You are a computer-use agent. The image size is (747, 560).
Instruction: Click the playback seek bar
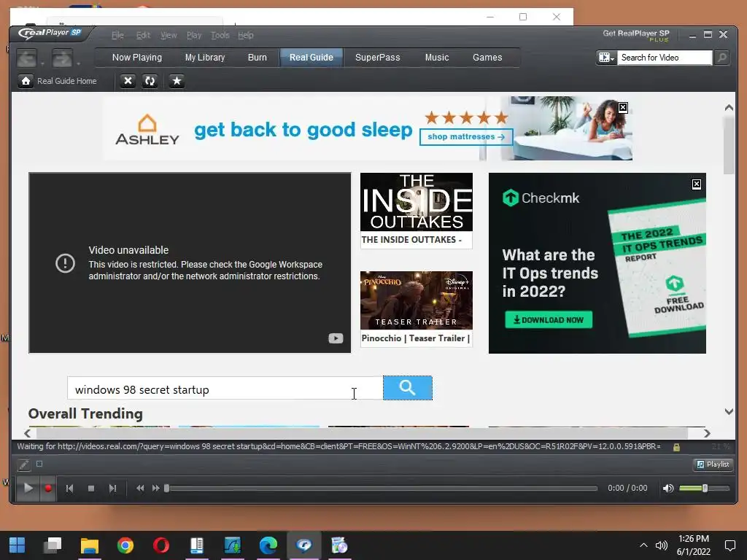[x=381, y=488]
